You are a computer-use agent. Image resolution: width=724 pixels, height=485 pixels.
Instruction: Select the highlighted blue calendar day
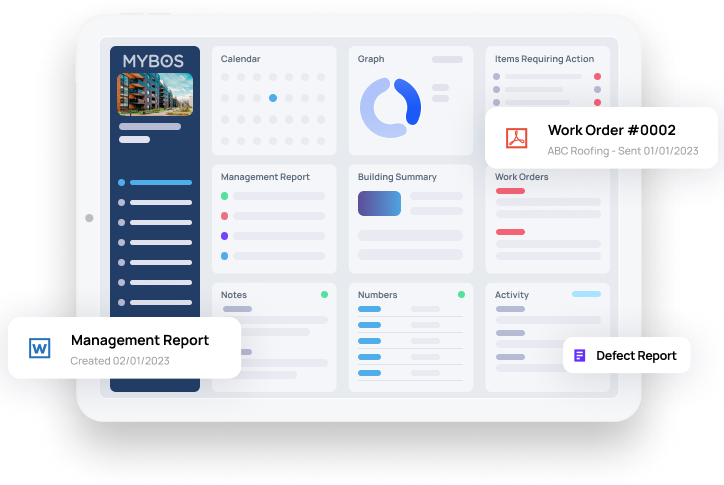click(x=273, y=98)
